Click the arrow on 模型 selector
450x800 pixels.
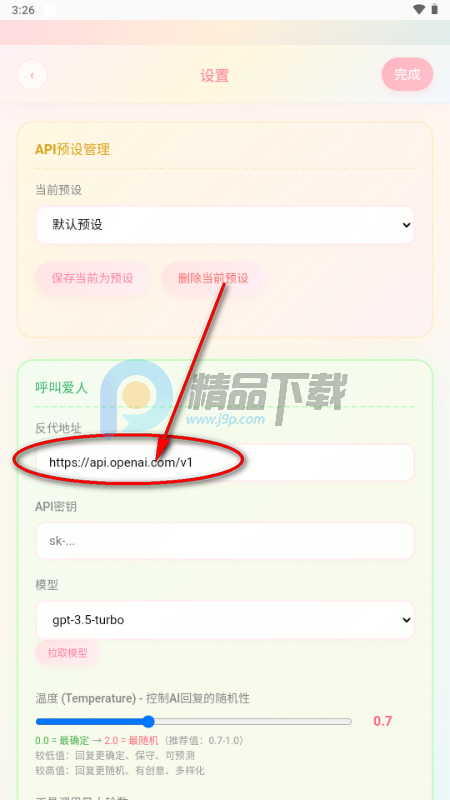click(x=406, y=620)
